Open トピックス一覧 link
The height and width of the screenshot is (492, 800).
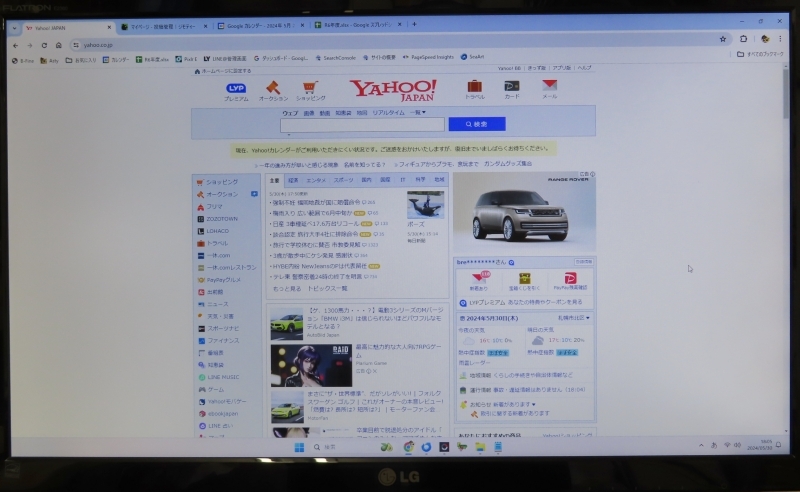tap(327, 289)
